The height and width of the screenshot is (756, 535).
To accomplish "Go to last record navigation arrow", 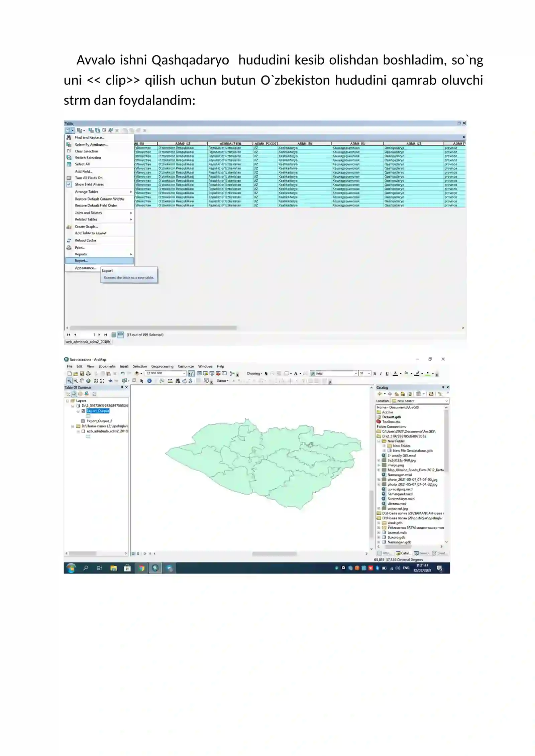I will (106, 335).
